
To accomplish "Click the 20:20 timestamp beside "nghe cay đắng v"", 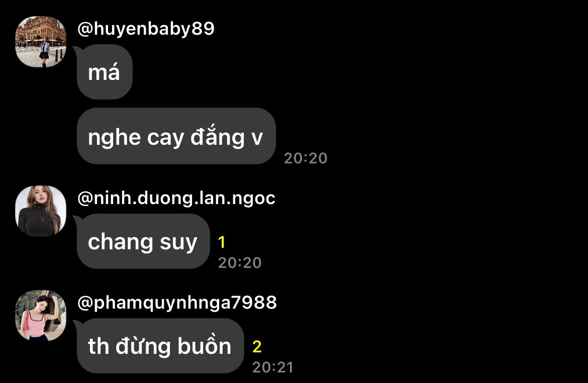I will point(306,158).
